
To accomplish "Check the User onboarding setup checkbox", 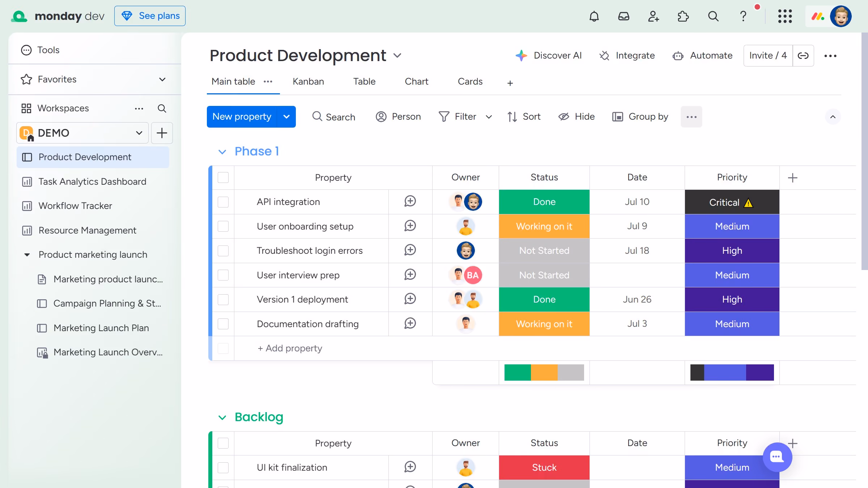I will [223, 226].
